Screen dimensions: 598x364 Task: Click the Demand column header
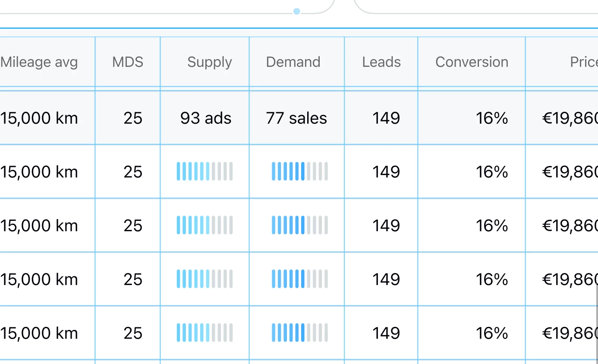[x=293, y=62]
